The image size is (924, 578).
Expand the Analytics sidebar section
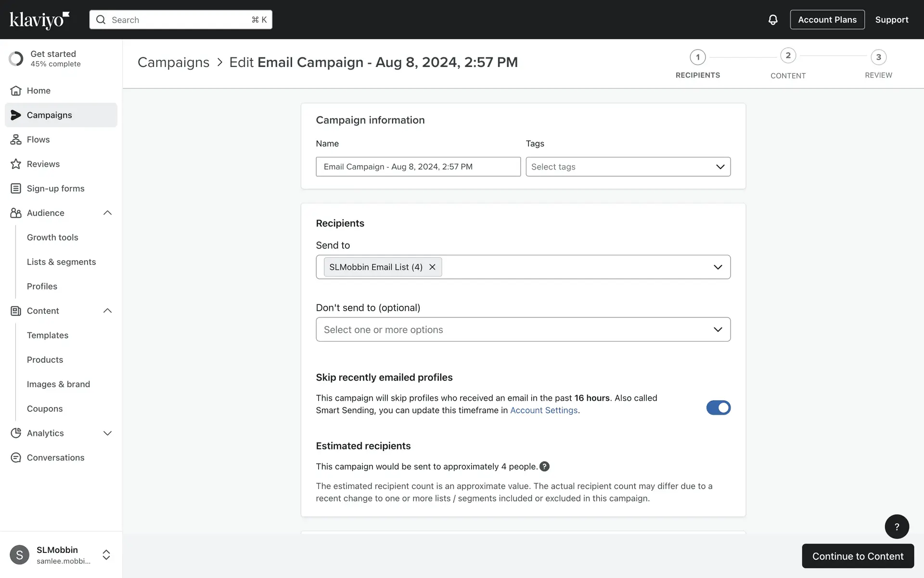click(x=107, y=433)
